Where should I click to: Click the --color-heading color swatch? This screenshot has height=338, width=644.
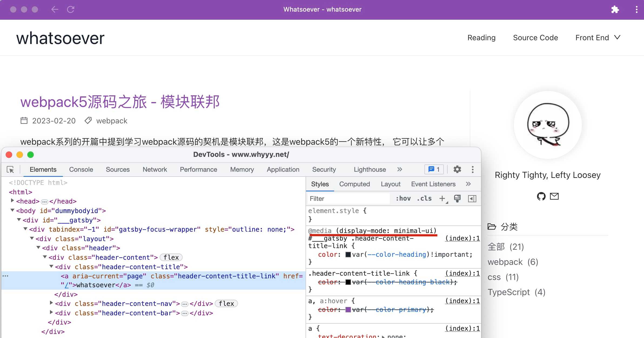click(x=348, y=255)
